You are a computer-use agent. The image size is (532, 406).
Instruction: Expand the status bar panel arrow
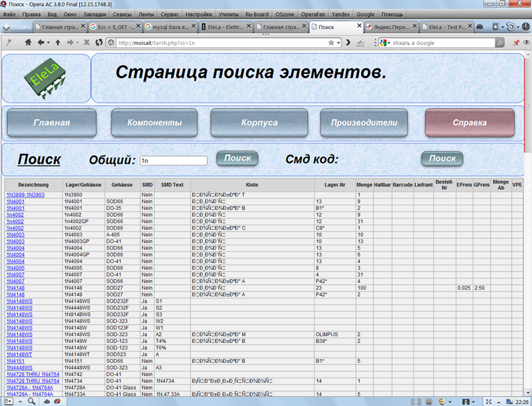click(x=20, y=402)
